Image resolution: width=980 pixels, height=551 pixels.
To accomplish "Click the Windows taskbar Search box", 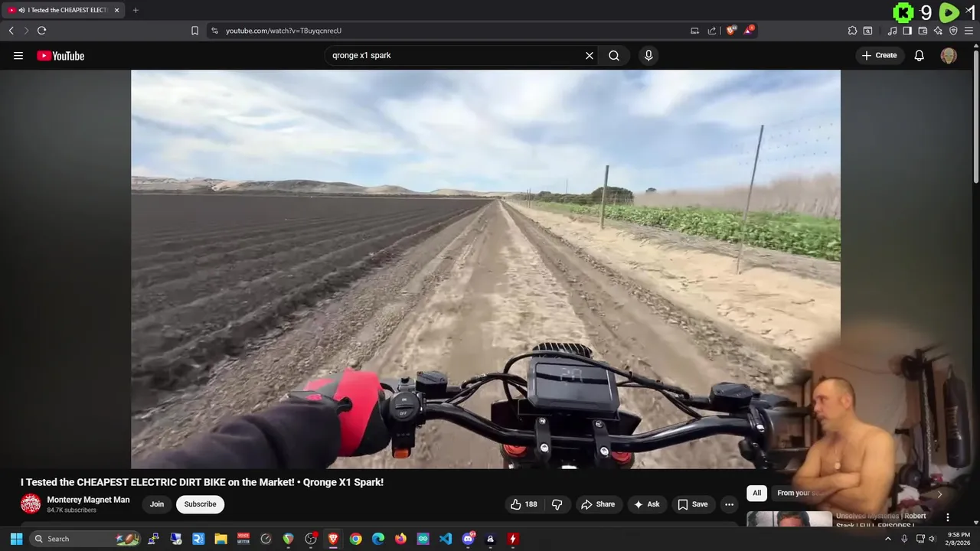I will 86,539.
